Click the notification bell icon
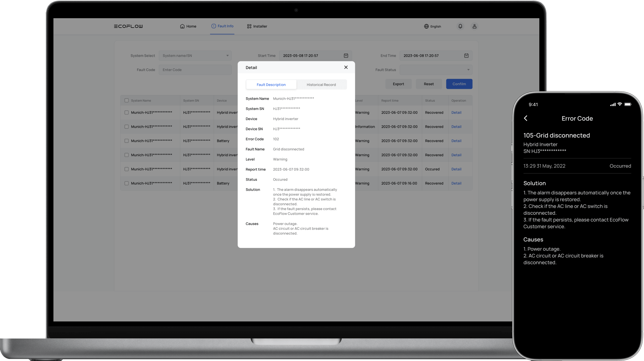 (460, 26)
